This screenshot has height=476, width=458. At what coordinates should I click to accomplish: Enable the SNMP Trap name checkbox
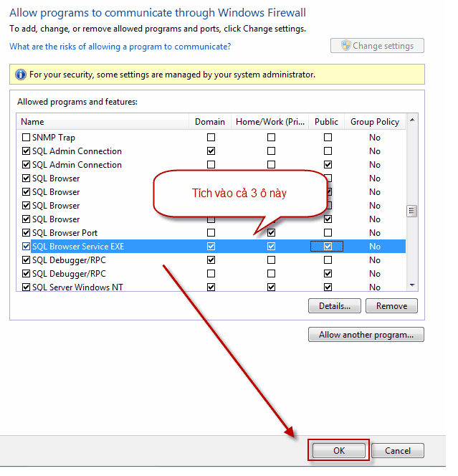point(26,138)
